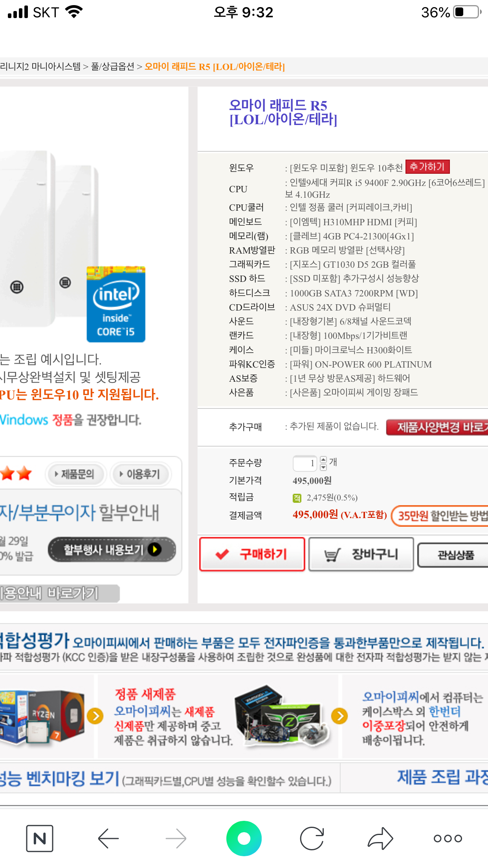Open the share arrow icon
Viewport: 488px width, 868px height.
(380, 839)
